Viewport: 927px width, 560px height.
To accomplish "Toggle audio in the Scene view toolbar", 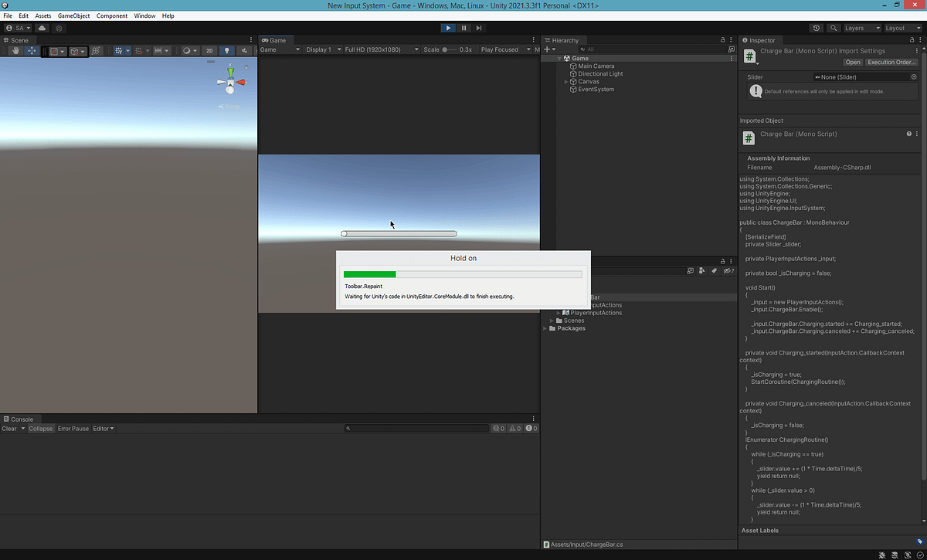I will (x=246, y=51).
